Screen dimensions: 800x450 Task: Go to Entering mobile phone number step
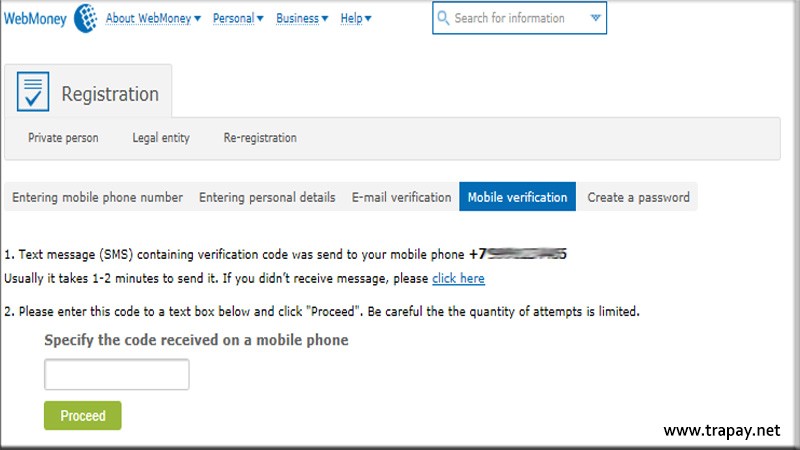click(x=97, y=197)
